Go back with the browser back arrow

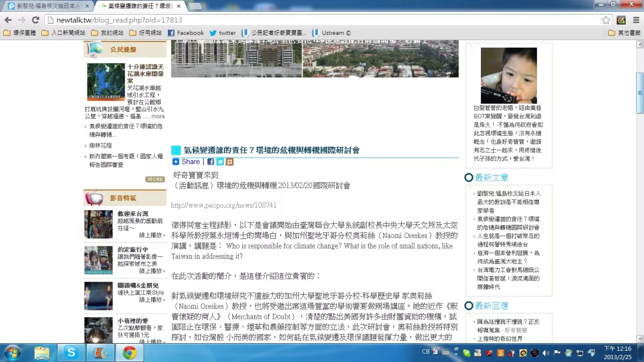(8, 19)
